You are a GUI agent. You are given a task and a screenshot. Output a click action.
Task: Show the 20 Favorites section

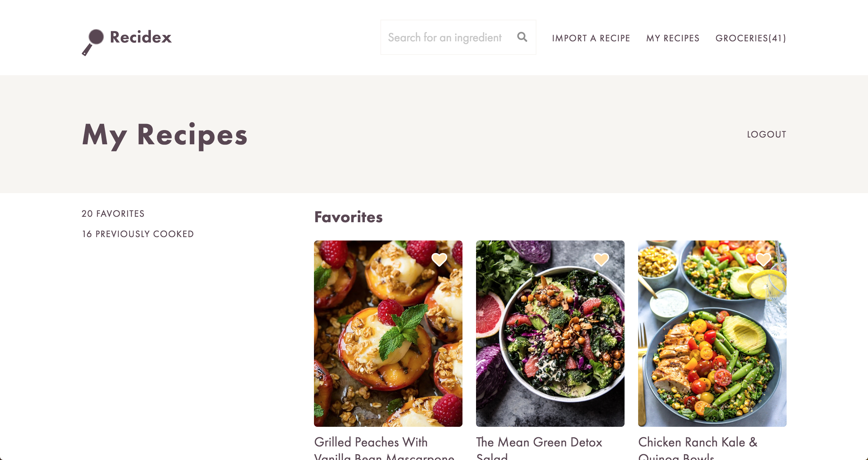(x=113, y=213)
